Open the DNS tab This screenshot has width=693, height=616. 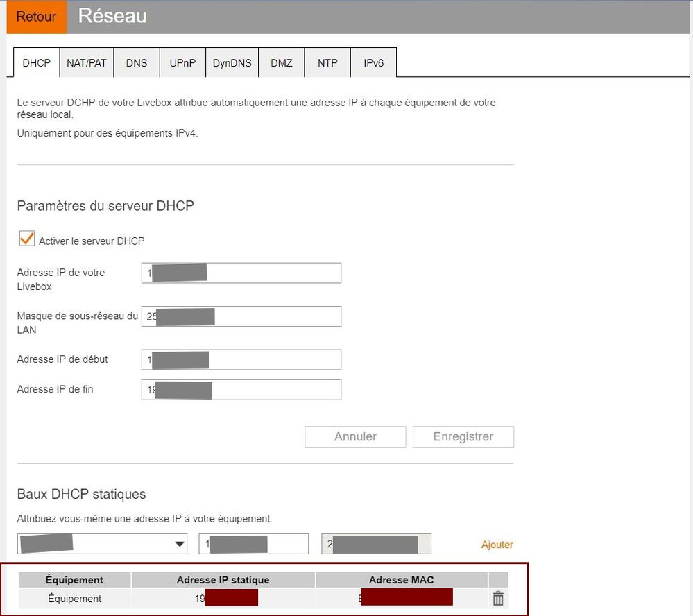coord(137,62)
